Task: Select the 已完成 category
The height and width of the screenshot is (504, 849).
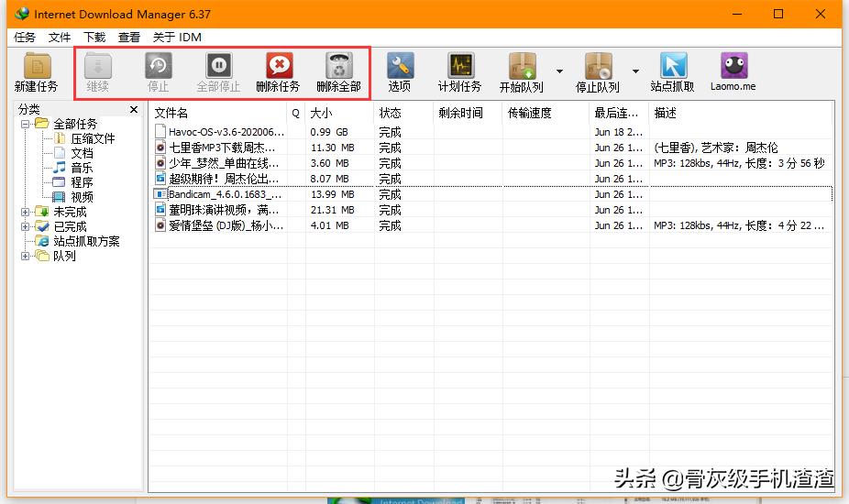Action: 70,226
